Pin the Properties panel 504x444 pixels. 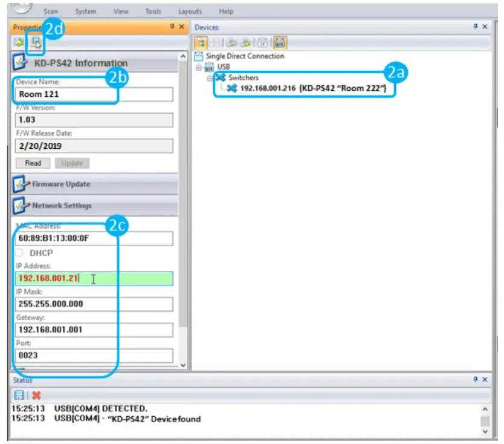[172, 27]
